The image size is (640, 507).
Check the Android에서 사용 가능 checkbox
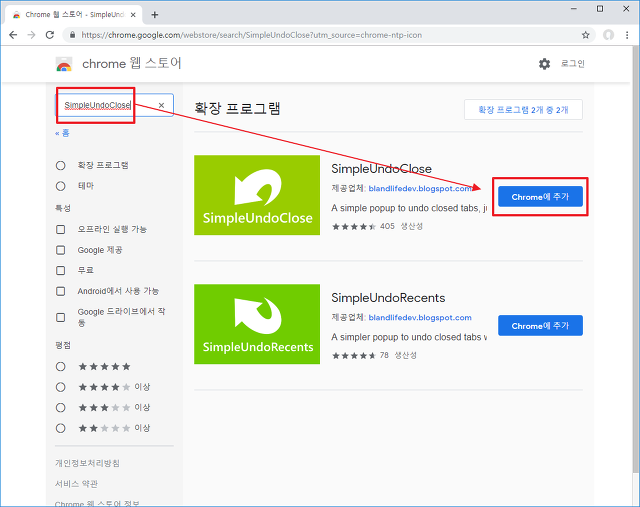pyautogui.click(x=60, y=291)
